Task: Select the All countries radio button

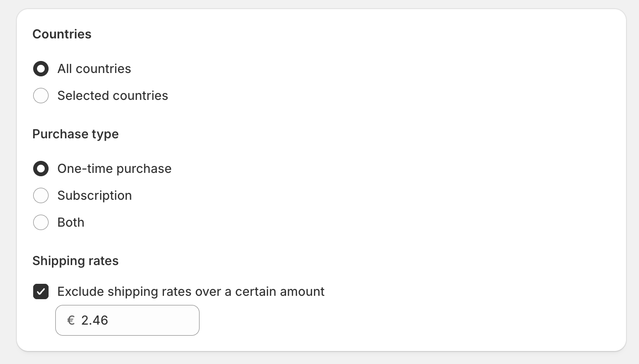Action: pos(41,69)
